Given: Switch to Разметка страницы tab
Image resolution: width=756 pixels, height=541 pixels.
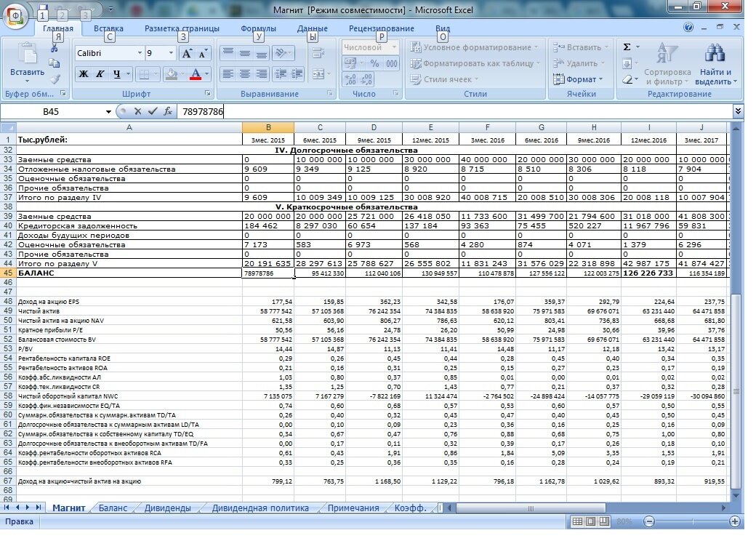Looking at the screenshot, I should pyautogui.click(x=182, y=28).
